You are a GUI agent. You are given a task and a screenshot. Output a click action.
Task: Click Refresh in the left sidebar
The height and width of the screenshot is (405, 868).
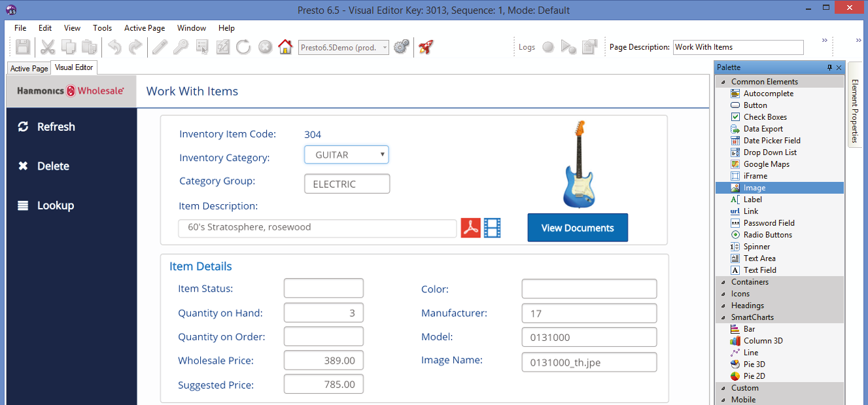[x=47, y=127]
